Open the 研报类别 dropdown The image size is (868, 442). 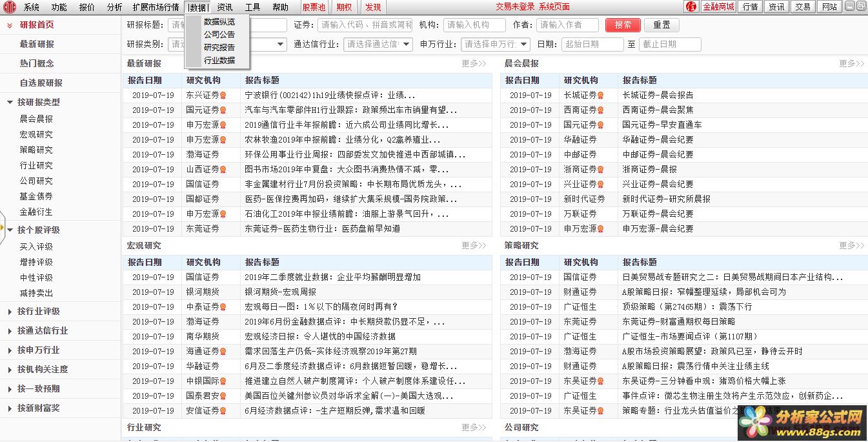(281, 45)
